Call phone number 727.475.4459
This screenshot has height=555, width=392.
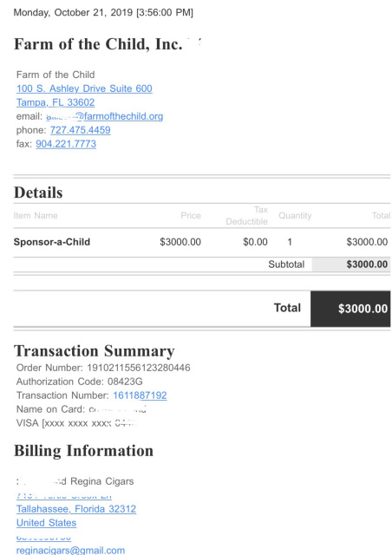[81, 130]
